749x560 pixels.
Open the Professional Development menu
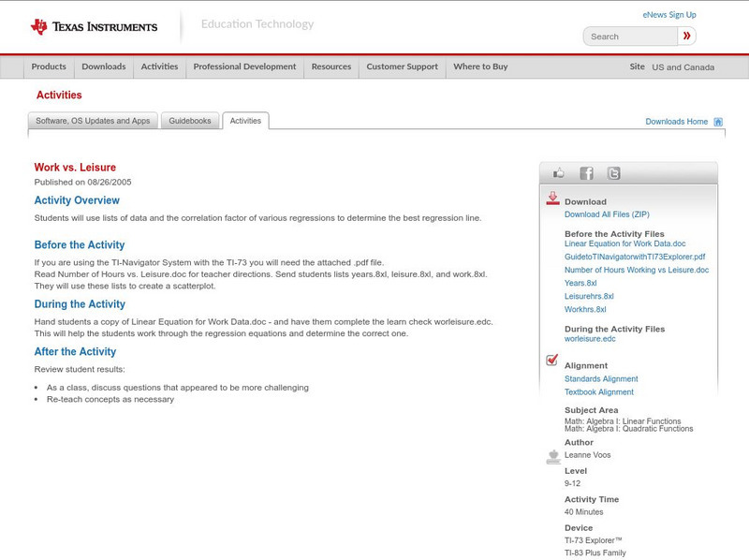click(244, 66)
